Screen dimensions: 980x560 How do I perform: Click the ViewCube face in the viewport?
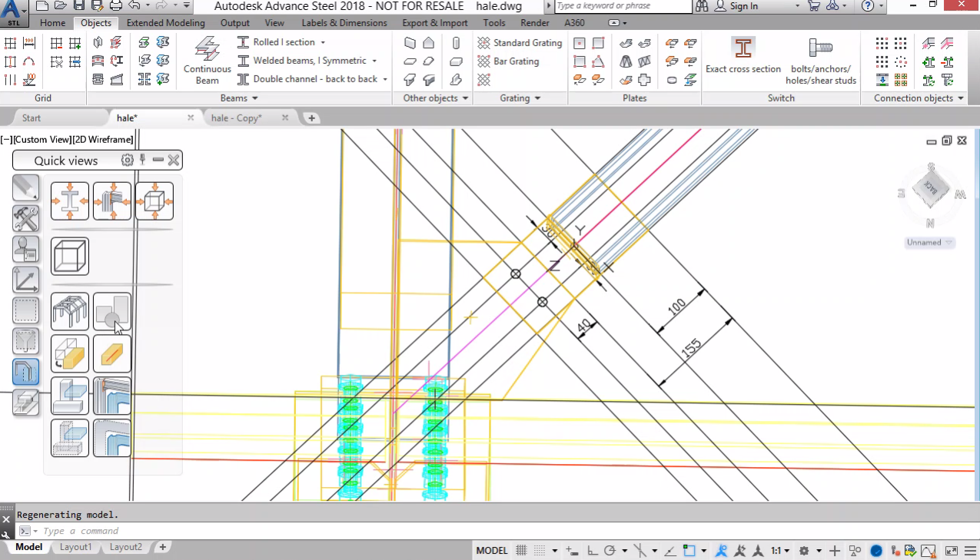pos(931,190)
